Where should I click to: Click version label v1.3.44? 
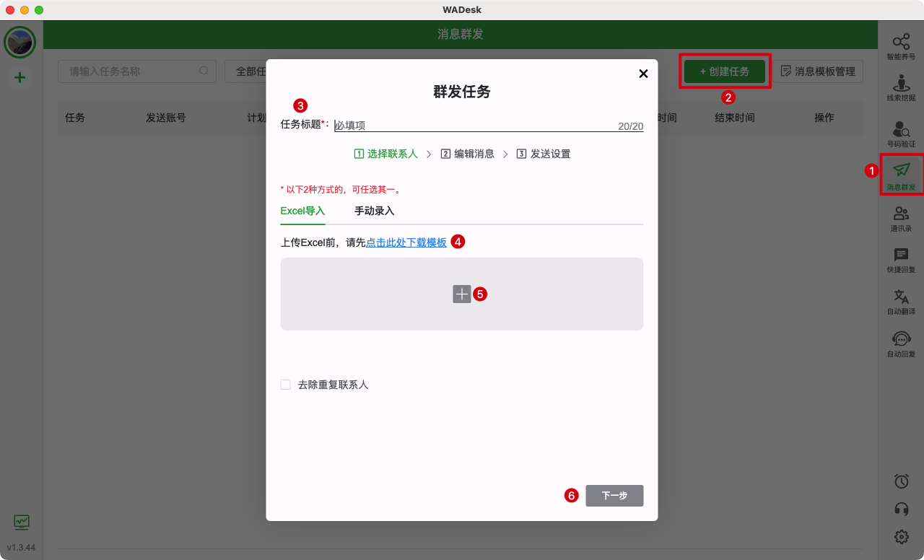pos(21,548)
